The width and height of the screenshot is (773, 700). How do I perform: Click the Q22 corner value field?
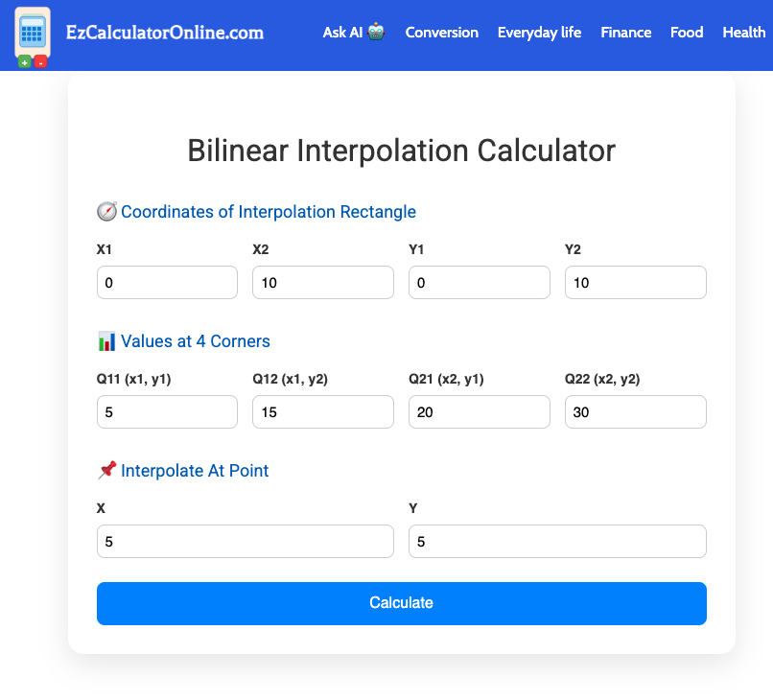click(635, 411)
